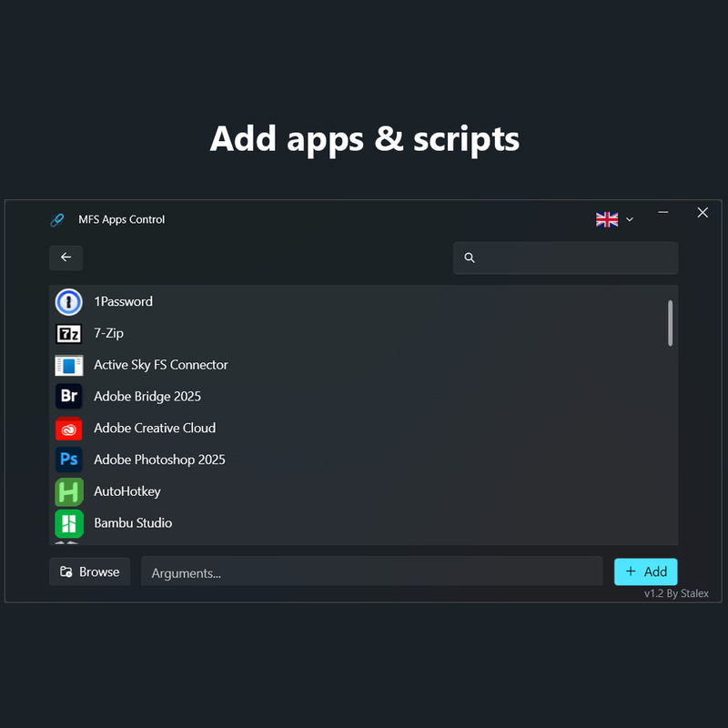Screen dimensions: 728x728
Task: Select the Adobe Photoshop 2025 list entry
Action: coord(159,460)
